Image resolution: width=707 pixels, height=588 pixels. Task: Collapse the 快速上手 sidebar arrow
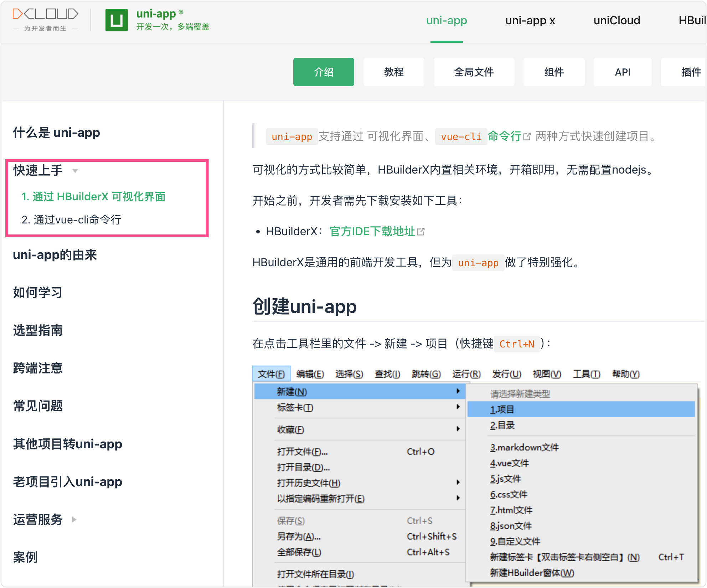point(75,171)
